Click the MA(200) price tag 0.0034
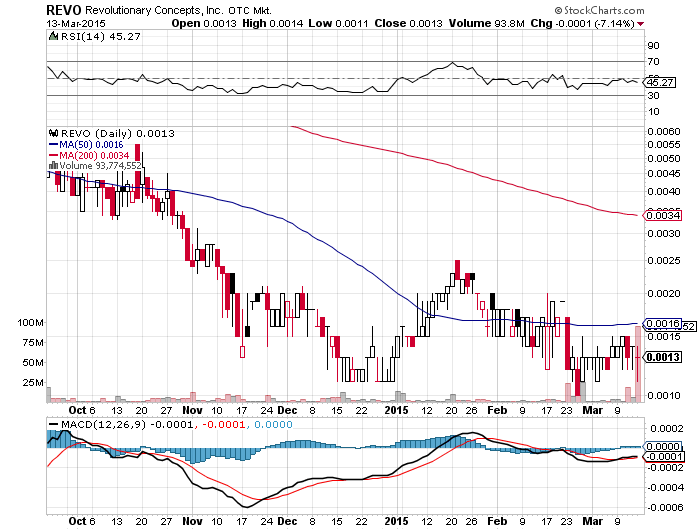Image resolution: width=700 pixels, height=530 pixels. pyautogui.click(x=662, y=216)
